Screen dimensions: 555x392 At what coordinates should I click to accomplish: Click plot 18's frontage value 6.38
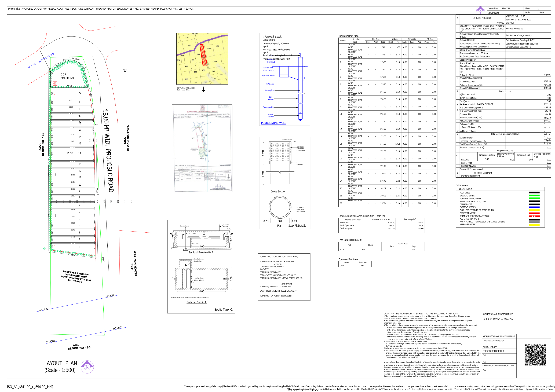398,174
